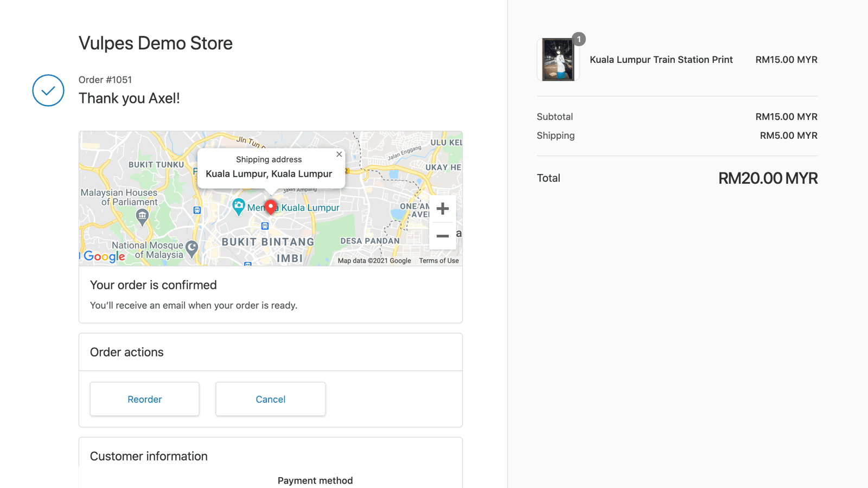
Task: Dismiss the shipping address map tooltip
Action: pos(339,154)
